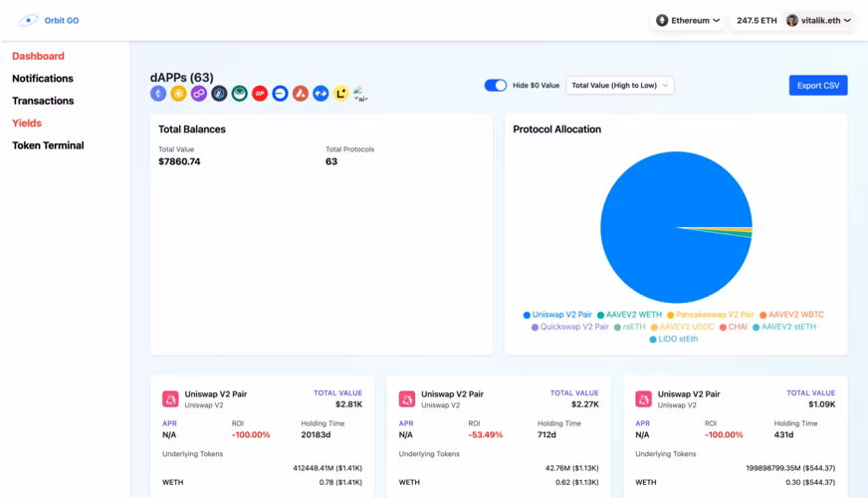Choose the dark Arbitrum chain icon
The height and width of the screenshot is (498, 868).
pyautogui.click(x=219, y=94)
